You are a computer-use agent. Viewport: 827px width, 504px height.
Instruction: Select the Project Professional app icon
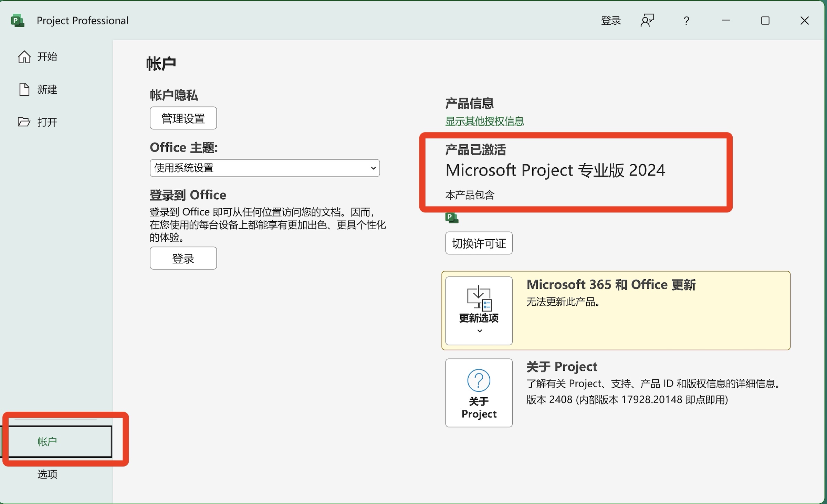coord(18,20)
